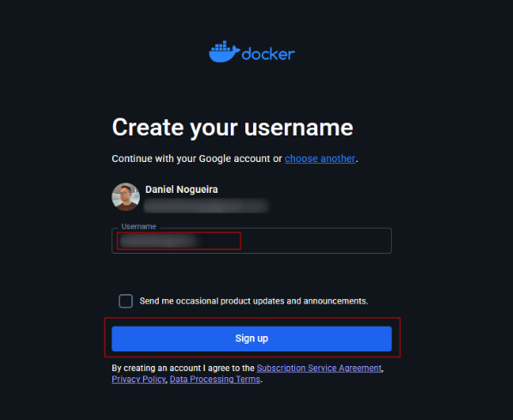The height and width of the screenshot is (420, 513).
Task: Click the Daniel Nogueira account name
Action: point(182,189)
